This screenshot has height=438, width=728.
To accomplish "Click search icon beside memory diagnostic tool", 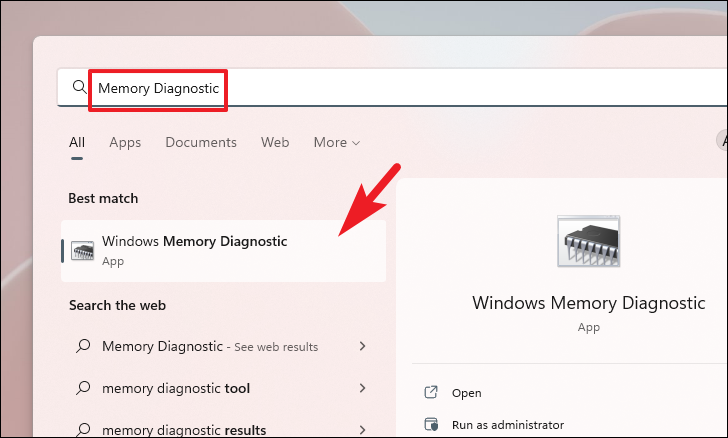I will (83, 387).
